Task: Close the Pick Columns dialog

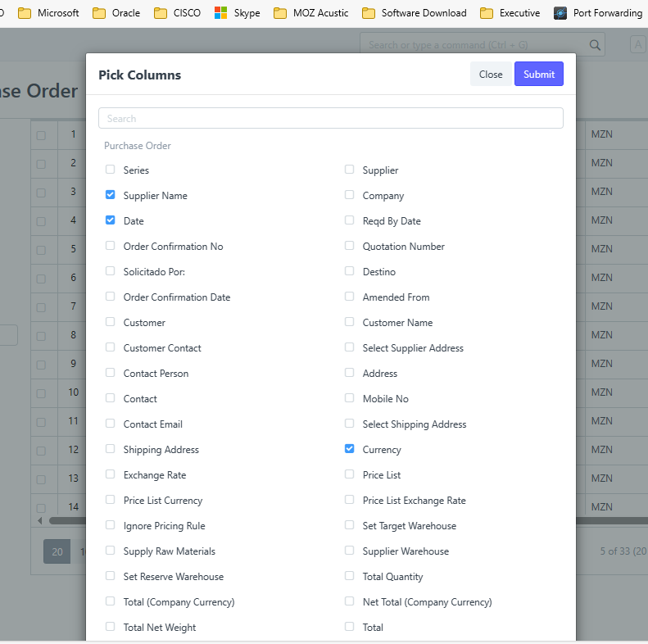Action: 491,75
